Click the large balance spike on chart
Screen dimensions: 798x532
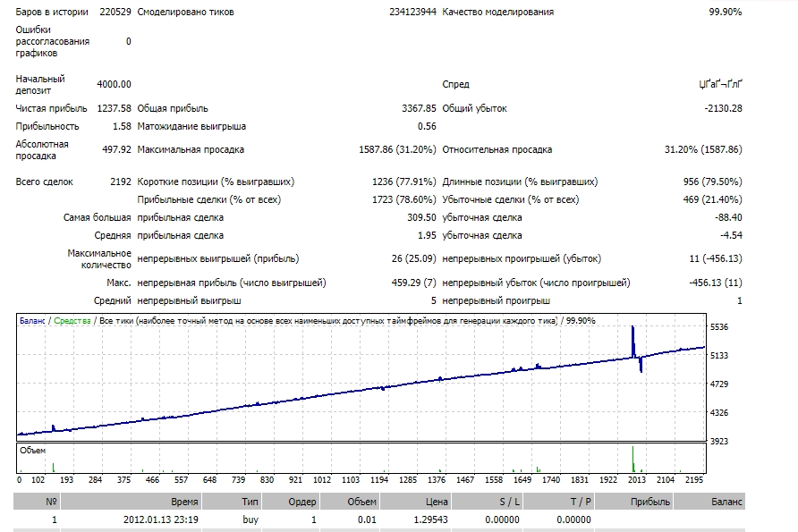tap(633, 341)
